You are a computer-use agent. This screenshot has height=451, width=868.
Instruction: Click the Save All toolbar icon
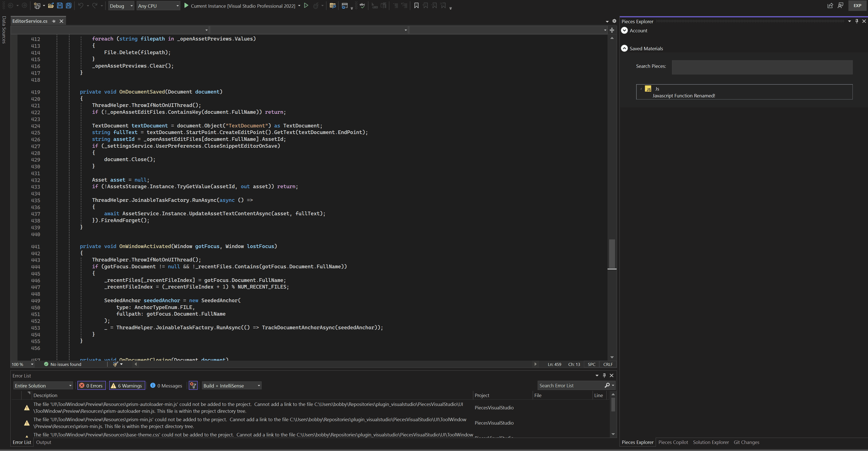[x=68, y=6]
